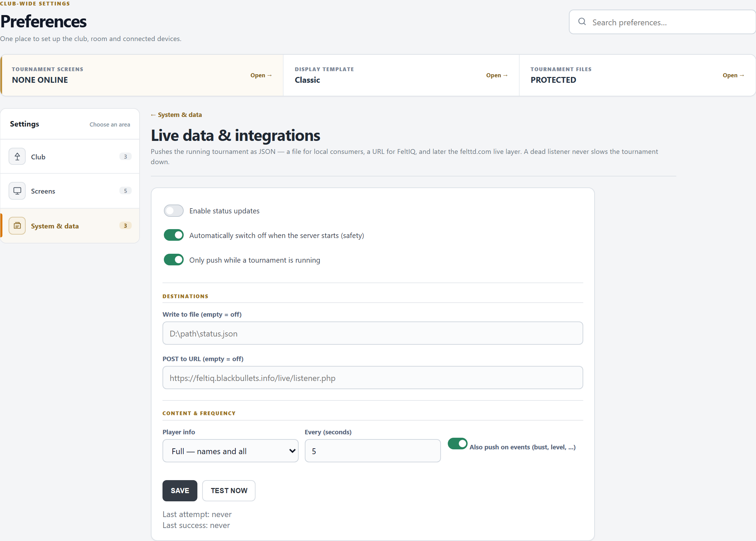Screen dimensions: 756x541
Task: Click the Choose an area text
Action: tap(110, 124)
